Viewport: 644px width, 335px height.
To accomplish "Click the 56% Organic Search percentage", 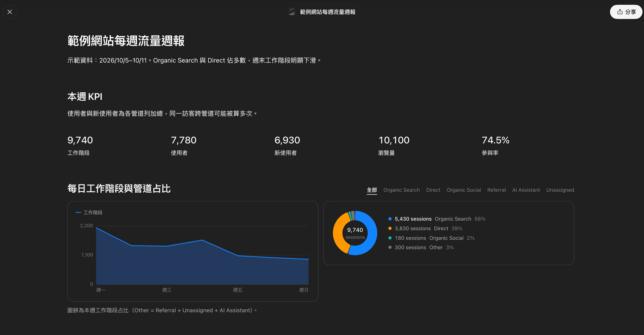I will 480,219.
